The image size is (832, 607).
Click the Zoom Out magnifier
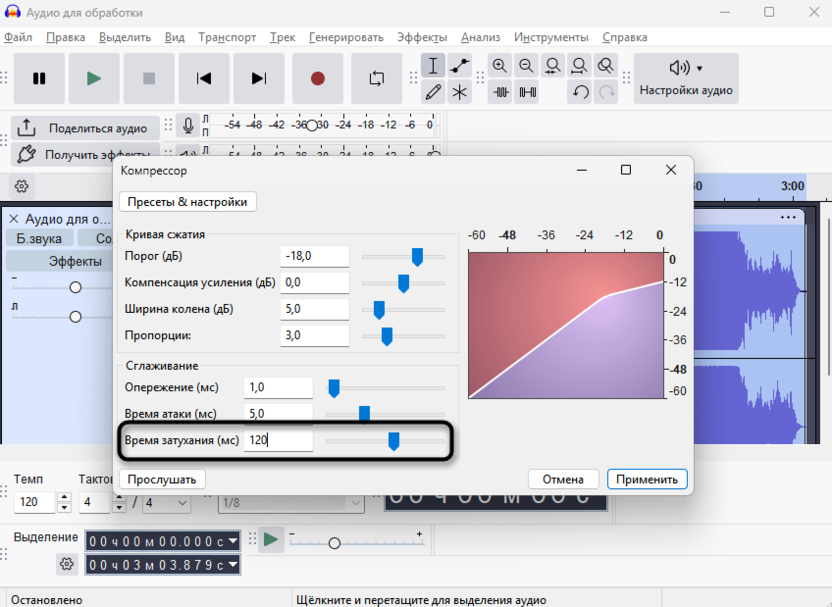(526, 66)
